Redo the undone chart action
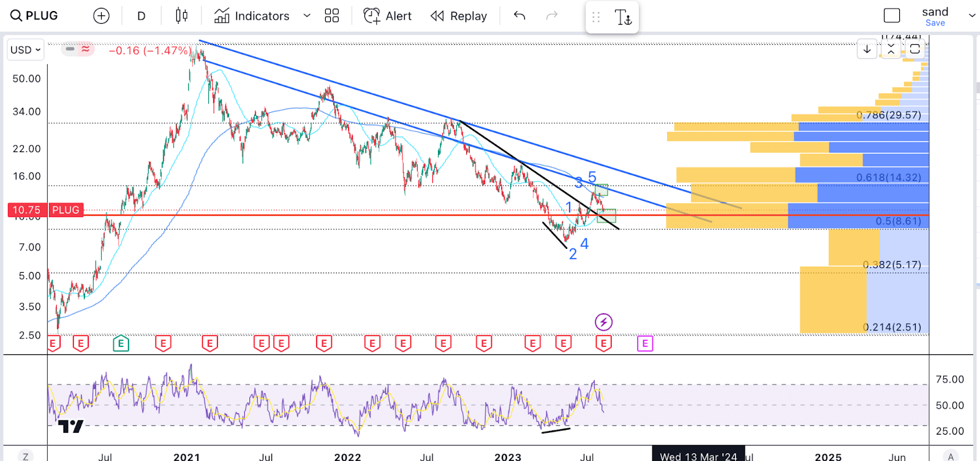 pos(552,15)
